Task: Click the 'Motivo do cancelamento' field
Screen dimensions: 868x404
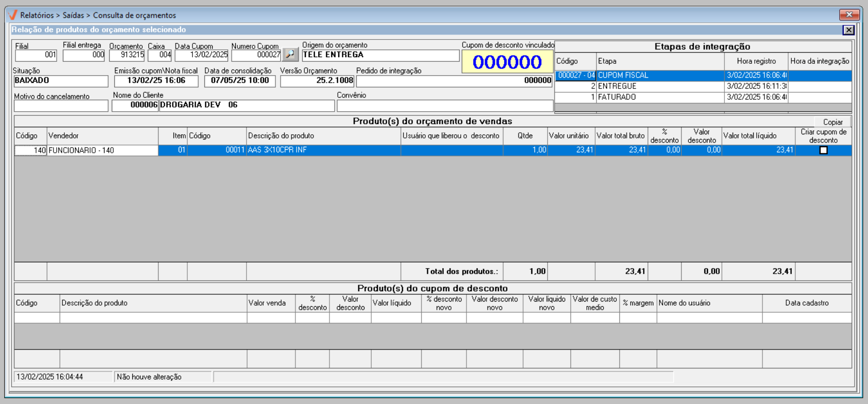Action: [x=61, y=106]
